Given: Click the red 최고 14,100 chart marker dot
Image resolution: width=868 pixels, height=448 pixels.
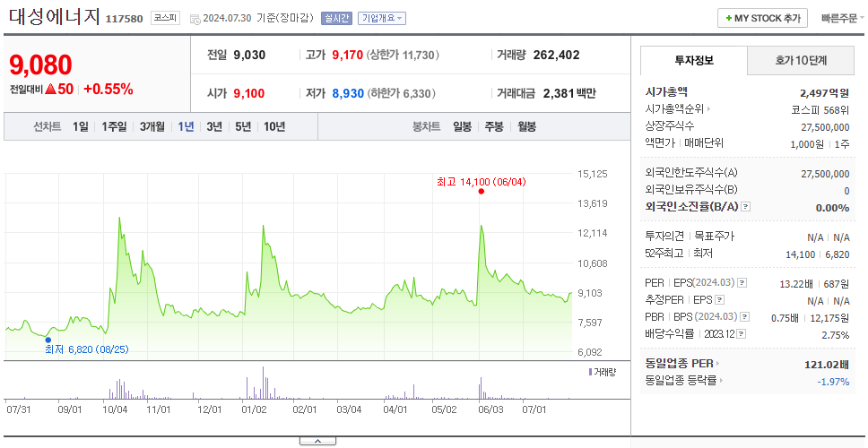Looking at the screenshot, I should (x=481, y=192).
